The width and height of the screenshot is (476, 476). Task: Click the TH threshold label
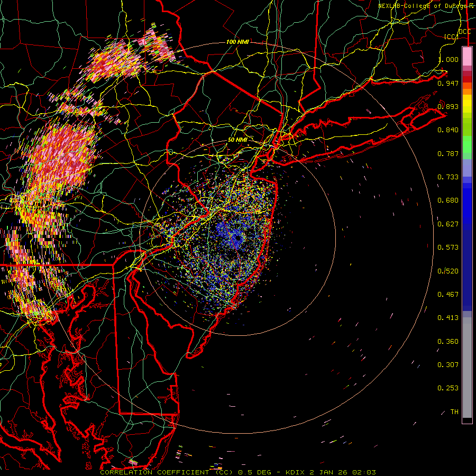pos(454,412)
